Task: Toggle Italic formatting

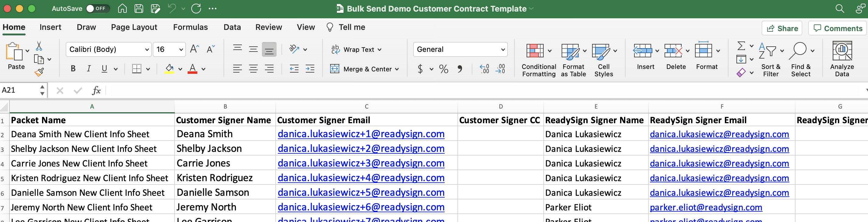Action: [89, 69]
